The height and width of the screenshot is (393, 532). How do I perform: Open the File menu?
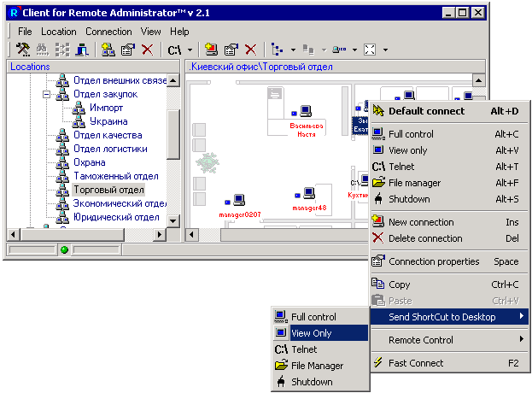click(25, 32)
